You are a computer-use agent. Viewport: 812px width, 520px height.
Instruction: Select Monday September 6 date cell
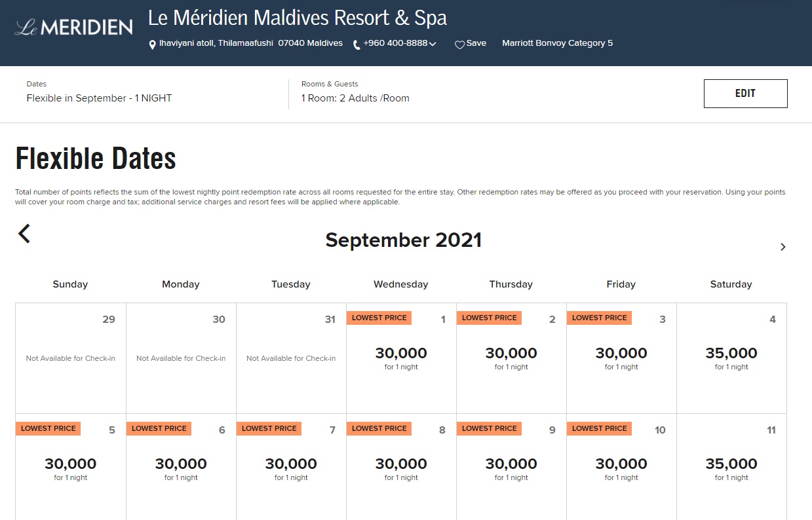click(x=181, y=468)
